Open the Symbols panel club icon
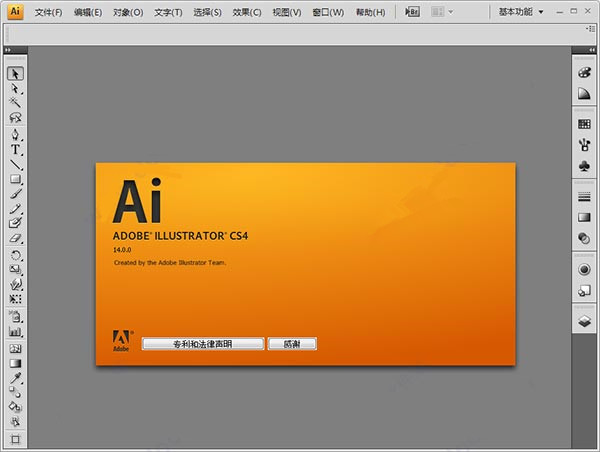The image size is (600, 452). [584, 166]
